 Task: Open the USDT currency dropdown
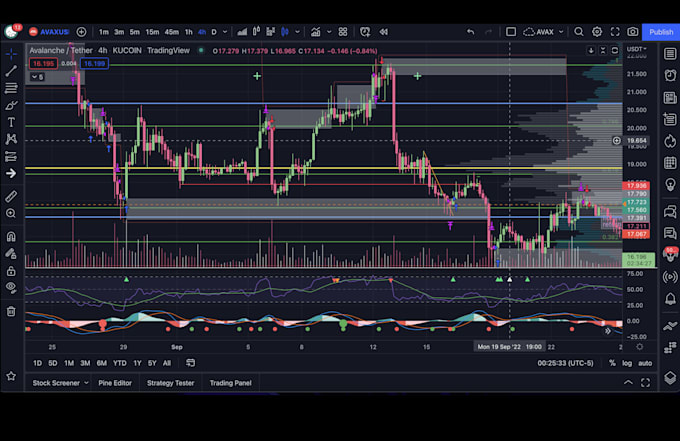pos(635,49)
